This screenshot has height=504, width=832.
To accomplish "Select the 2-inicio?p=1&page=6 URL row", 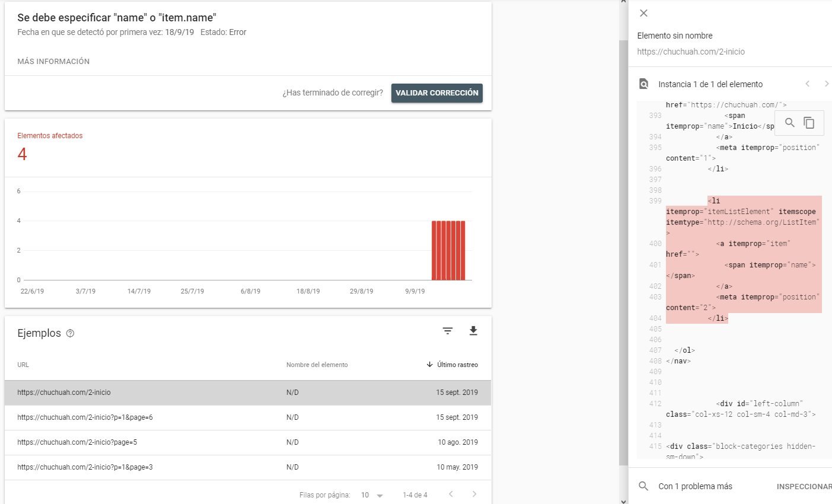I will (x=248, y=417).
